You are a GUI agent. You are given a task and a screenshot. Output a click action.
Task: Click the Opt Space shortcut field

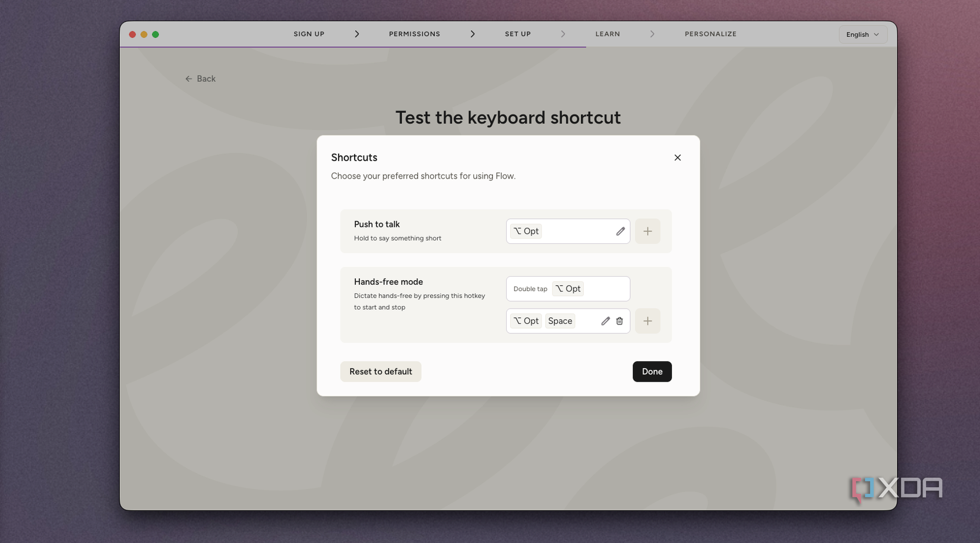pyautogui.click(x=568, y=321)
